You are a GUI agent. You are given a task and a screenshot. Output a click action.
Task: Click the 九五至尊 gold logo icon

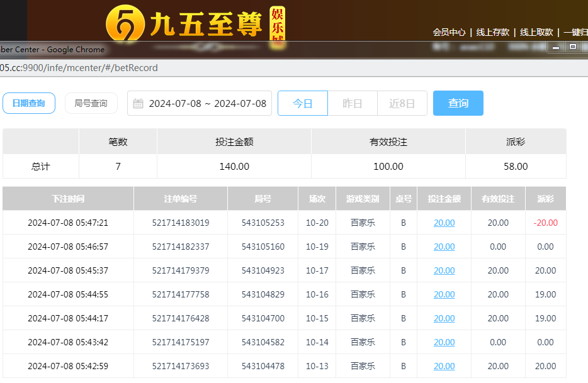click(125, 24)
